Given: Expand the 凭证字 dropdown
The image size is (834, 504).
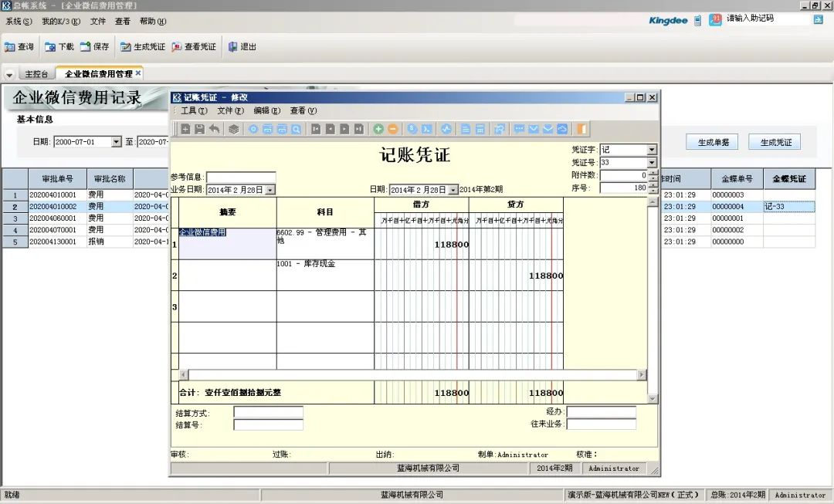Looking at the screenshot, I should tap(652, 150).
